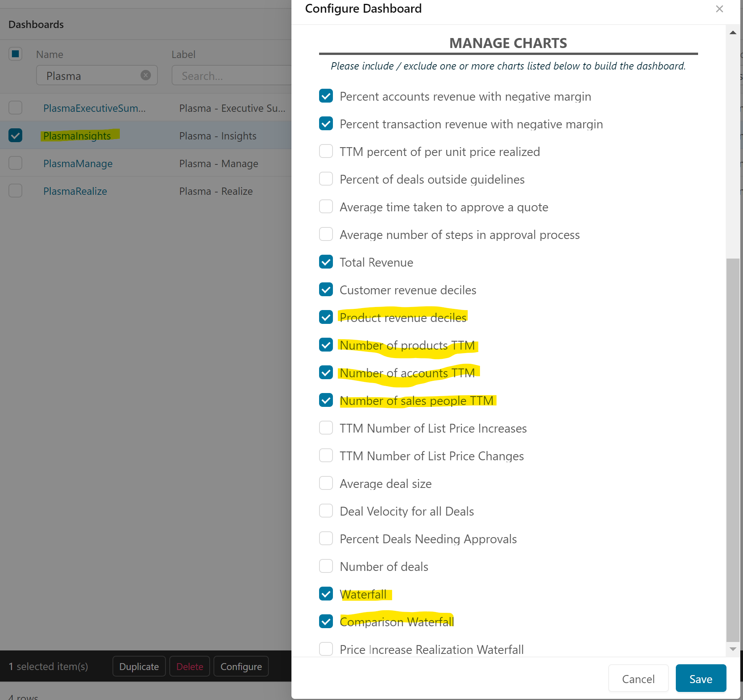Viewport: 743px width, 700px height.
Task: Open the PlasmaManage dashboard link
Action: click(x=78, y=164)
